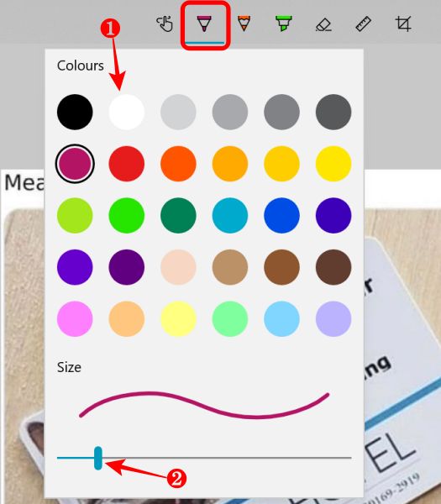The image size is (441, 504).
Task: Select the dark green colour swatch
Action: pos(178,215)
